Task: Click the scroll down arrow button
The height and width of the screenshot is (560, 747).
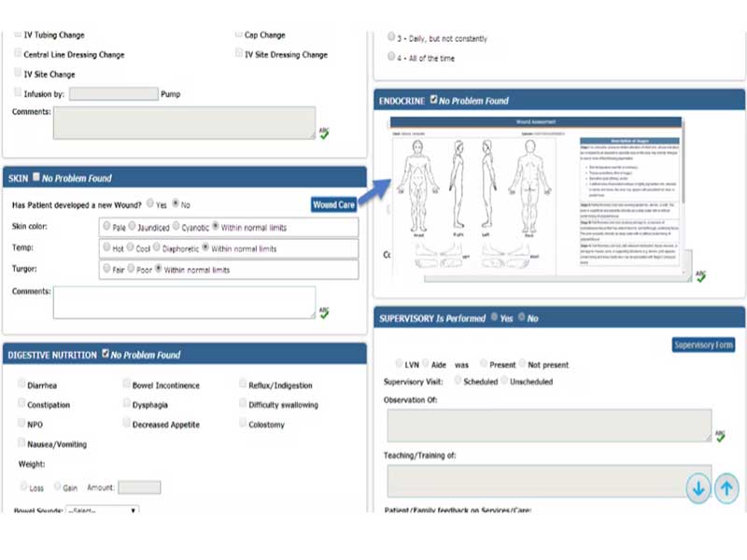Action: [698, 488]
